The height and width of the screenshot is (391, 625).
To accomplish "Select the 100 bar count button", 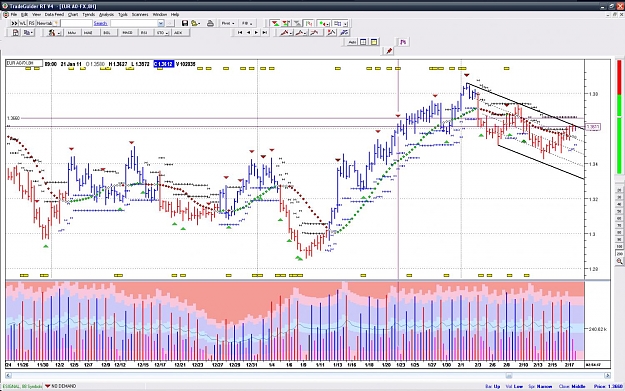I will point(619,247).
